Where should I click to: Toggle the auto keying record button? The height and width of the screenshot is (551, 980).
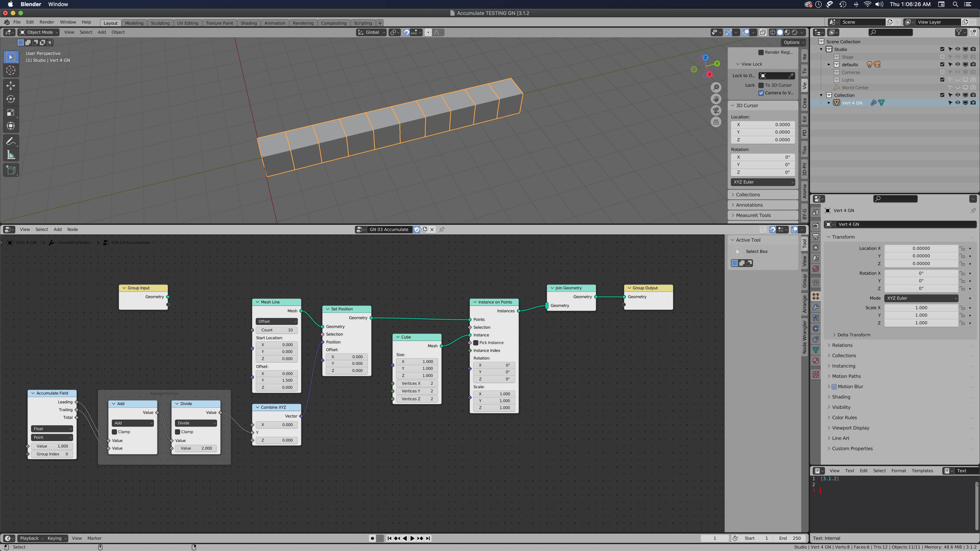(372, 538)
